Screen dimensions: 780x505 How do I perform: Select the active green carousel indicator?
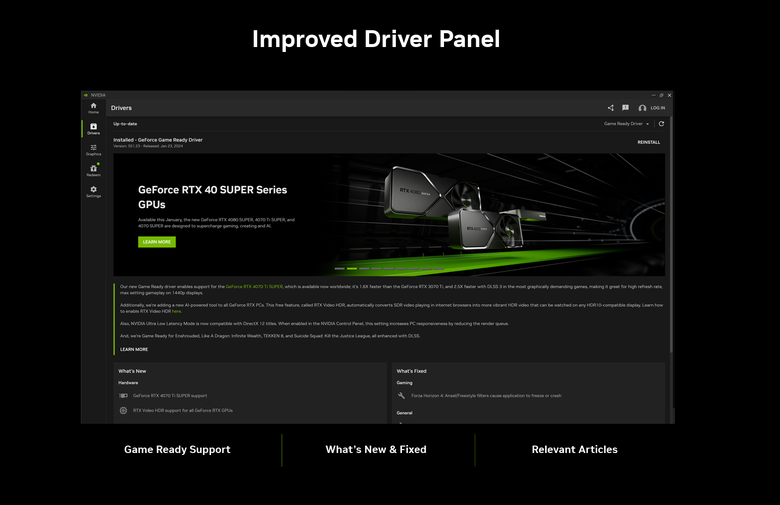pyautogui.click(x=352, y=269)
